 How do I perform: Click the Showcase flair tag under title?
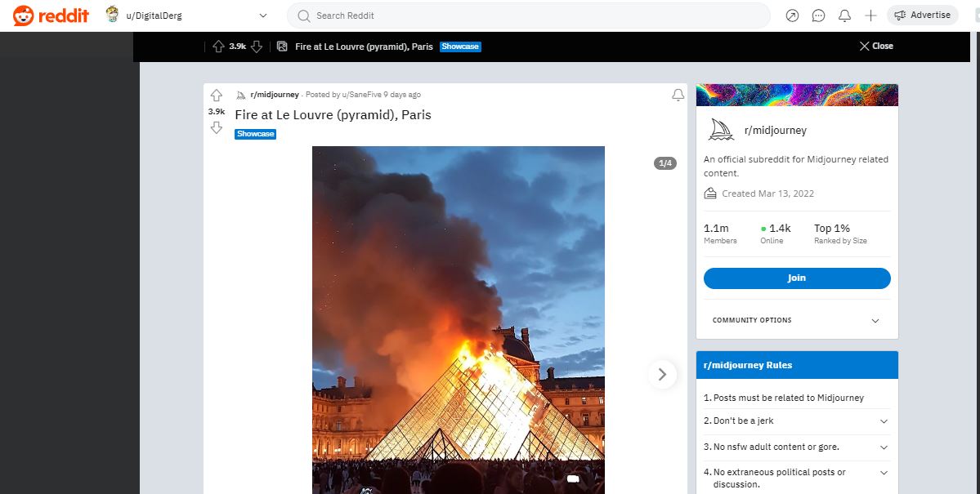tap(255, 134)
